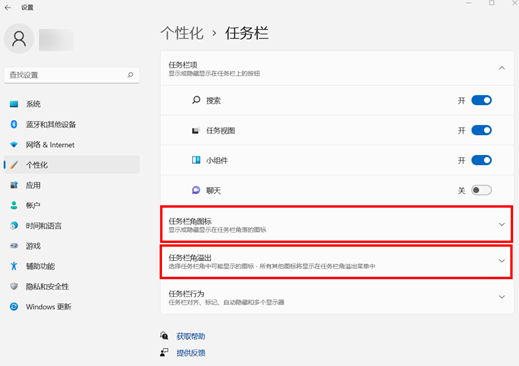
Task: Open the 时间和语言 sidebar item
Action: click(x=72, y=226)
